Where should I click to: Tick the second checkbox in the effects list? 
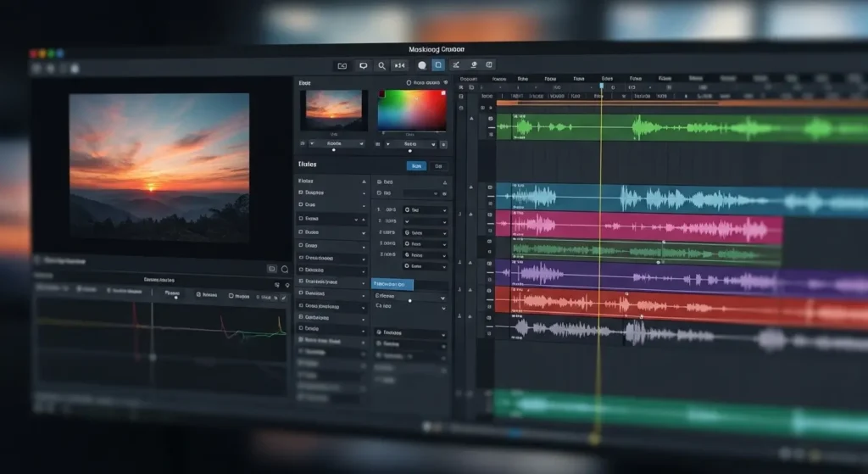[301, 204]
